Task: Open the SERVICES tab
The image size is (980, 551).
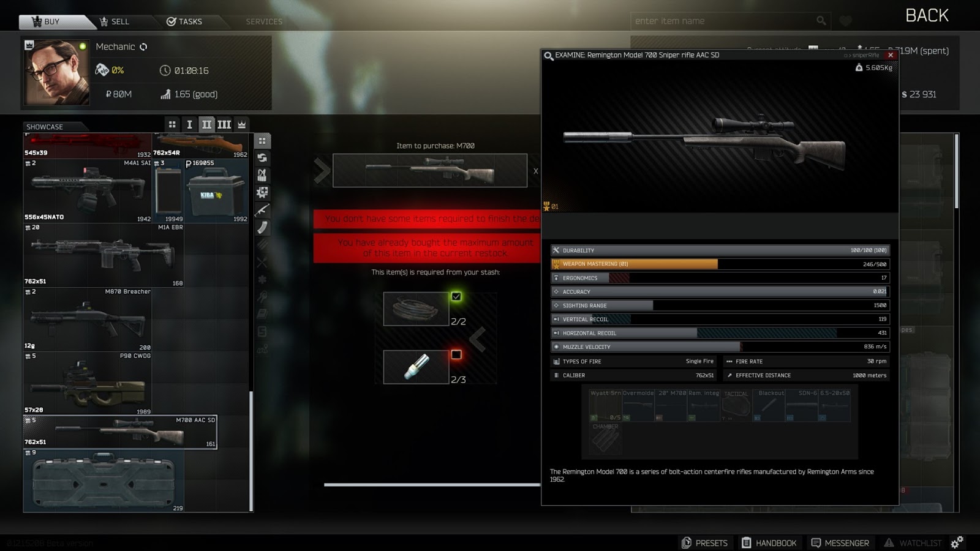Action: tap(264, 21)
